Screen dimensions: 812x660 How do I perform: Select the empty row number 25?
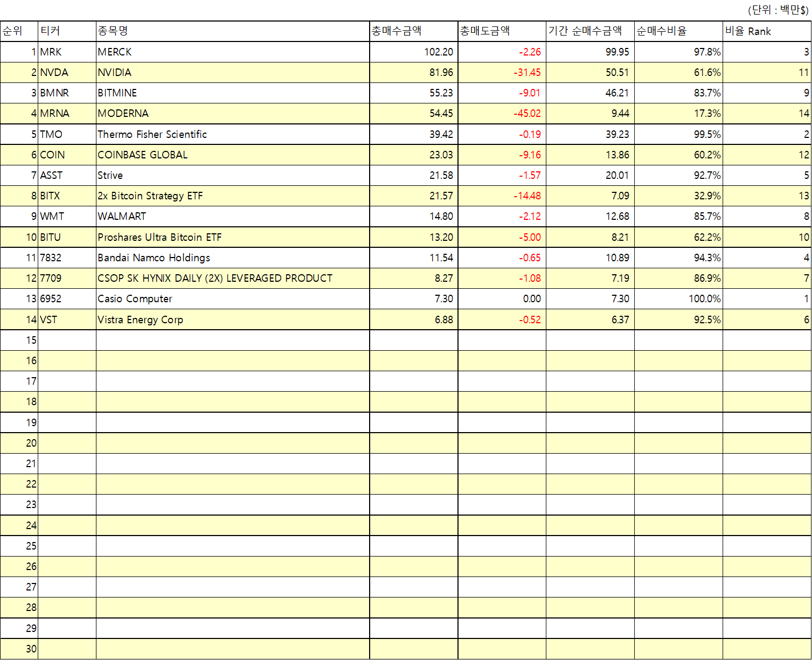coord(19,546)
